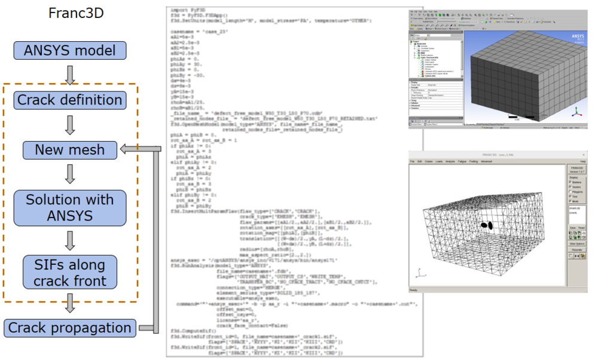Open the Edge Coloring dropdown in ANSYS toolbar

coord(417,25)
